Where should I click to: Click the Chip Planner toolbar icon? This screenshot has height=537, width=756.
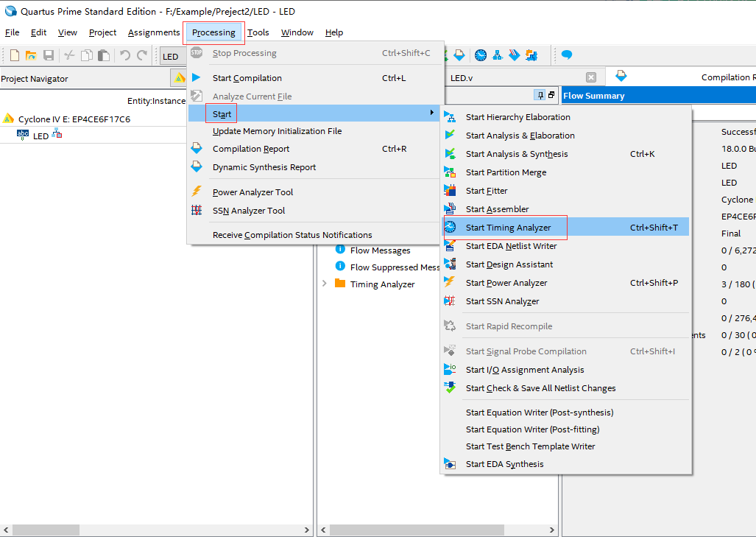tap(531, 55)
